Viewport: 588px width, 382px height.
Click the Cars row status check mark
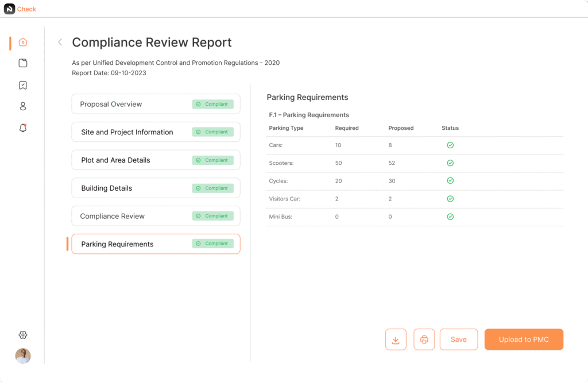pyautogui.click(x=450, y=145)
